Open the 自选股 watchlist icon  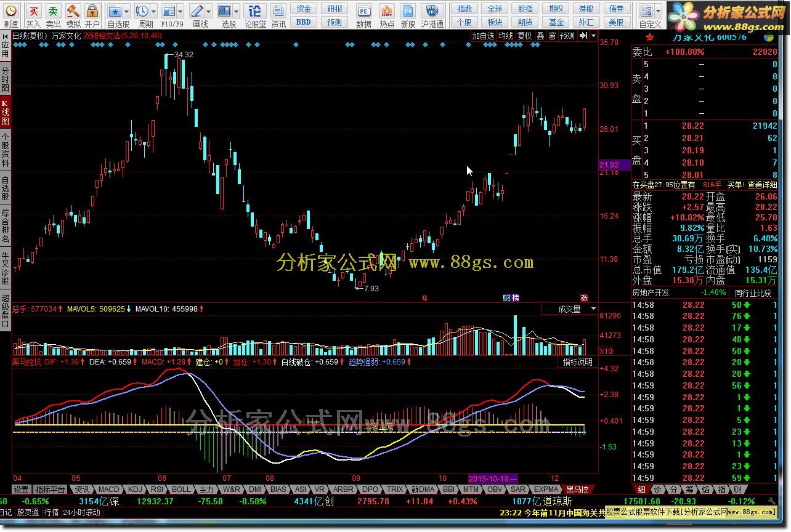point(115,11)
